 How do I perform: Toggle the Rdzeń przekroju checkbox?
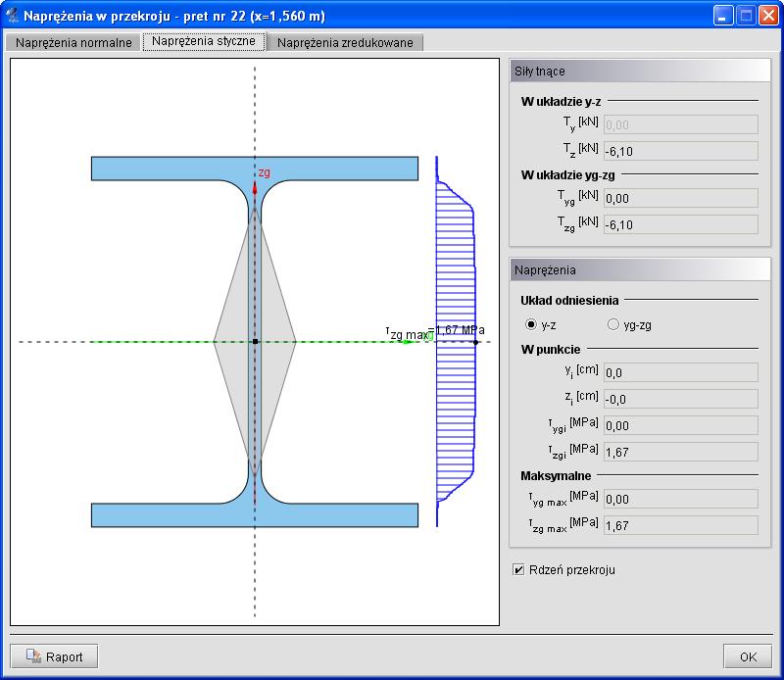(518, 569)
